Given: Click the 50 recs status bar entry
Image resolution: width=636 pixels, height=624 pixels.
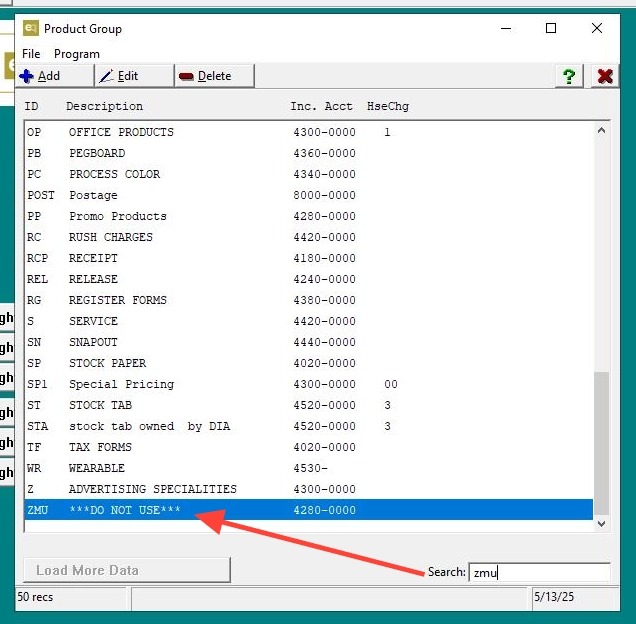Looking at the screenshot, I should pyautogui.click(x=35, y=597).
